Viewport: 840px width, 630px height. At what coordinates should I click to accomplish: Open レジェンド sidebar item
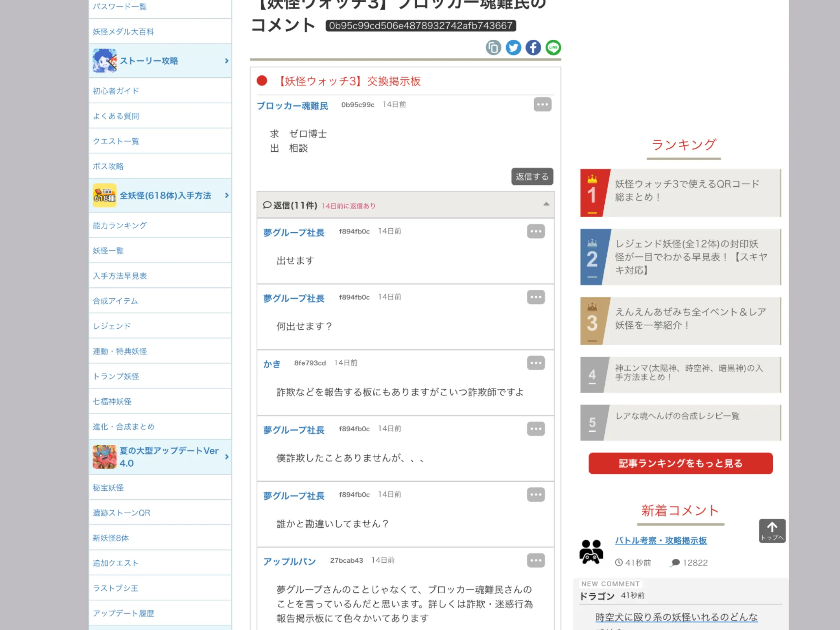point(160,326)
